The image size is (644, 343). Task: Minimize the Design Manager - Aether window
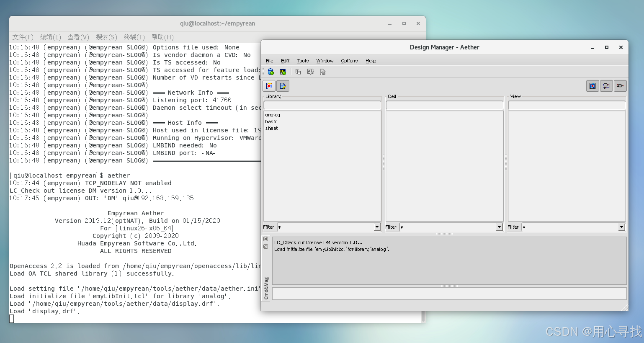(x=592, y=47)
